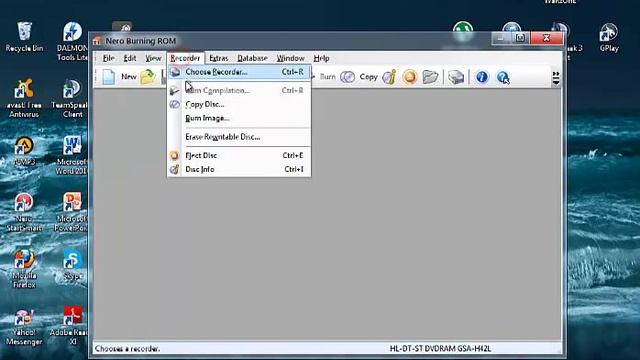Close the open Recorder menu
This screenshot has height=360, width=640.
[x=185, y=58]
